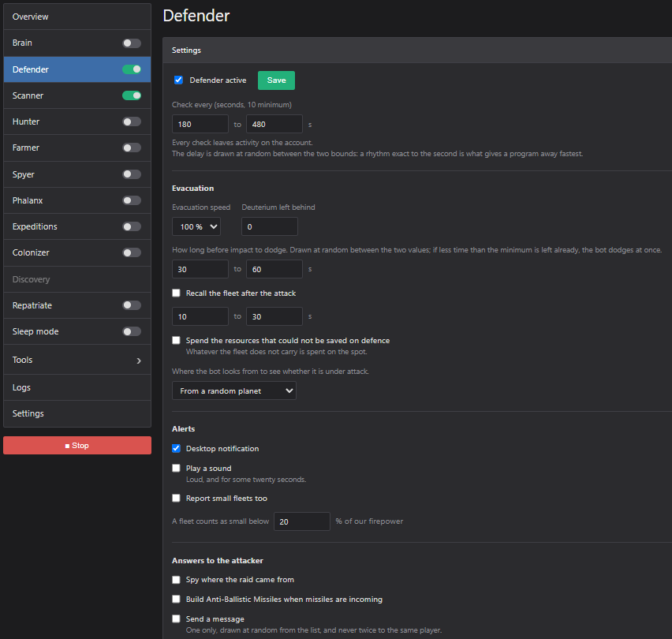
Task: Uncheck the Desktop notification checkbox
Action: [176, 448]
